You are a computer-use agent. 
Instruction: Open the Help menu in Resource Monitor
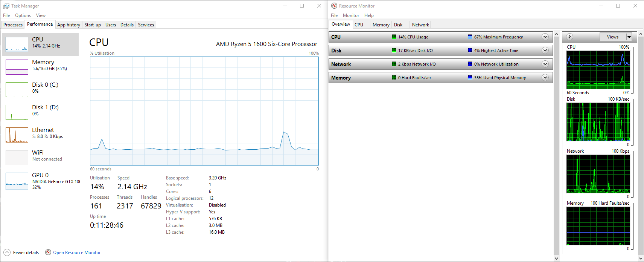369,15
